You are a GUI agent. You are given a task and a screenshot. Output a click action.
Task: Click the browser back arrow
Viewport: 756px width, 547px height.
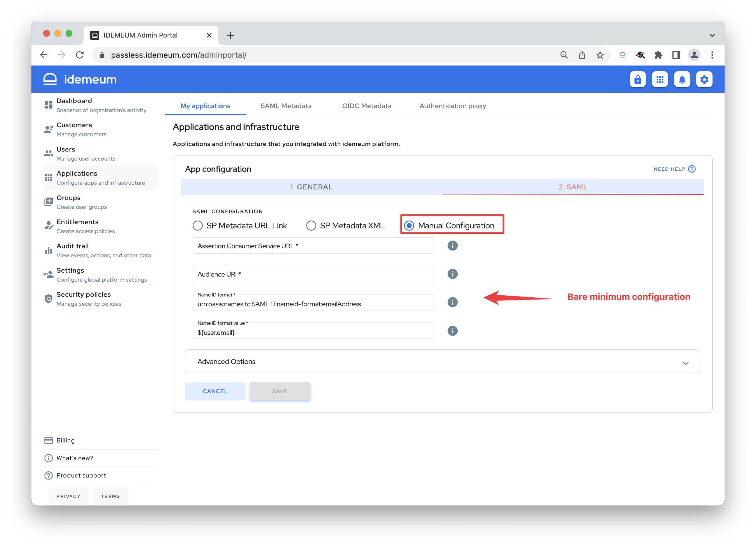coord(44,55)
